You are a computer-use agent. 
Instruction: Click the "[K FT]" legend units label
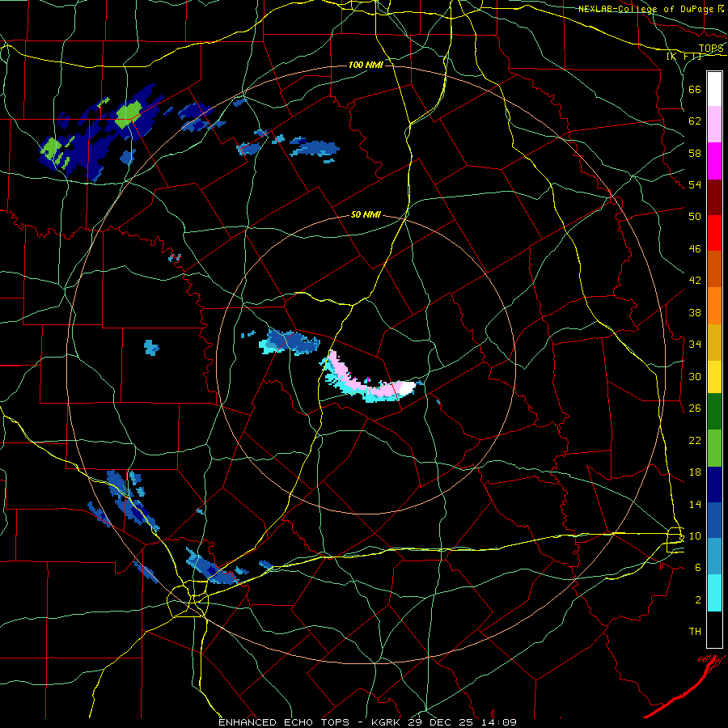[684, 56]
